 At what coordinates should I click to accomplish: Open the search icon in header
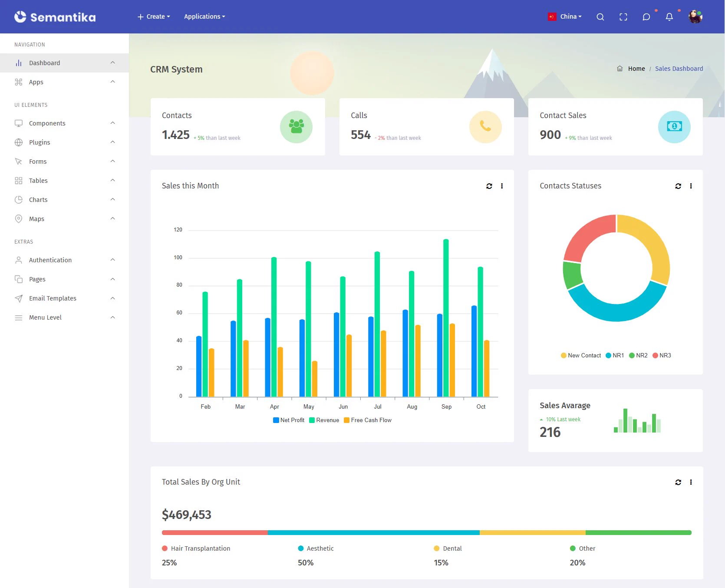pos(600,17)
